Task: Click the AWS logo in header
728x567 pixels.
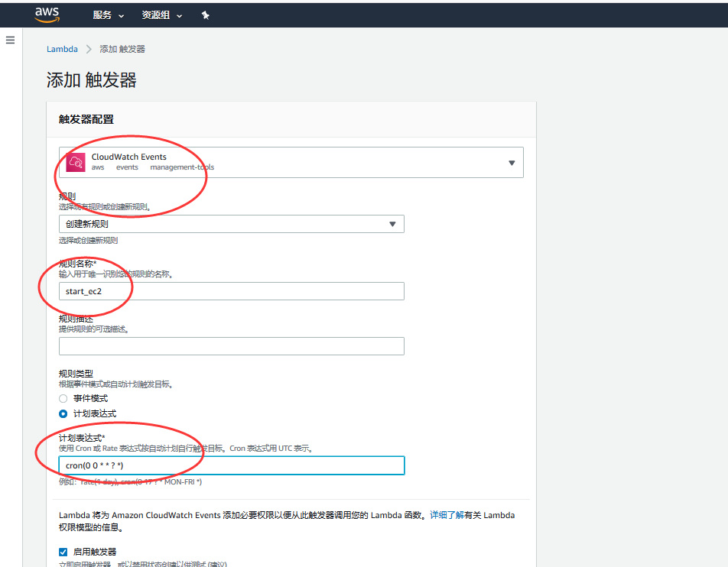Action: (47, 15)
